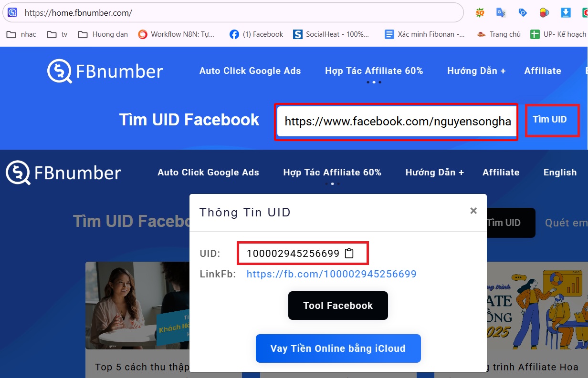Click the Facebook link input field

click(x=396, y=122)
